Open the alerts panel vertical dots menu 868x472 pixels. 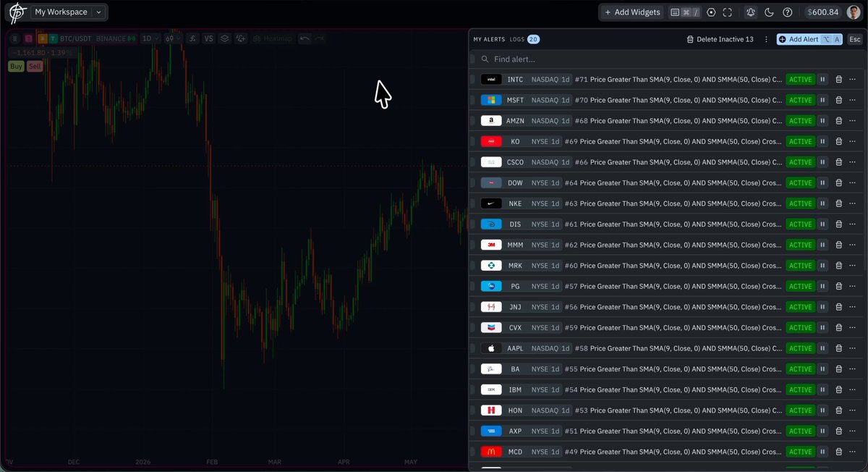point(766,39)
